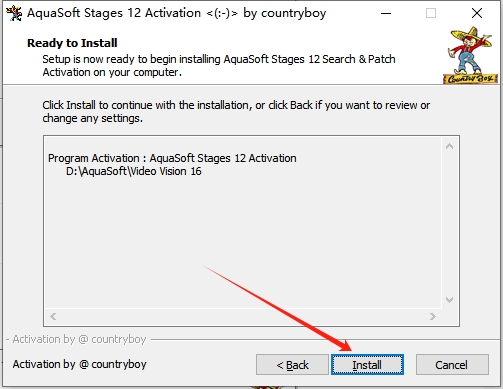Close the AquaSoft Stages 12 Activation window

(x=477, y=13)
